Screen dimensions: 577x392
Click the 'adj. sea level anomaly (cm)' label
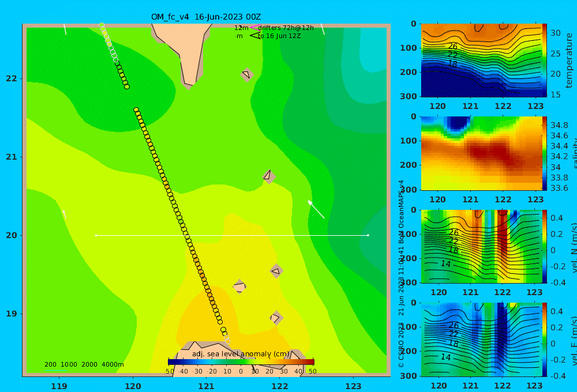click(241, 354)
